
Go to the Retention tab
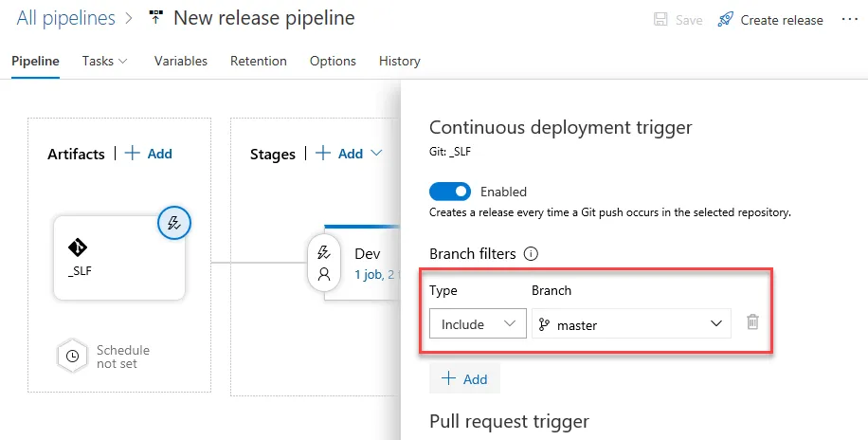tap(258, 61)
